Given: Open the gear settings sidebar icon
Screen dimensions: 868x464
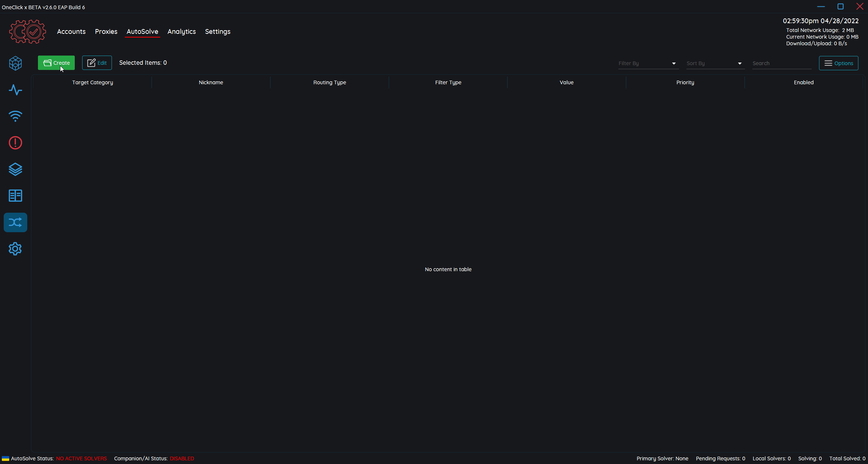Looking at the screenshot, I should [15, 249].
